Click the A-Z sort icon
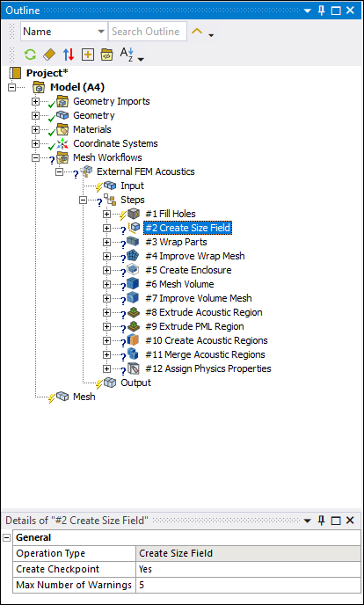Screen dimensions: 364x605 pyautogui.click(x=126, y=54)
